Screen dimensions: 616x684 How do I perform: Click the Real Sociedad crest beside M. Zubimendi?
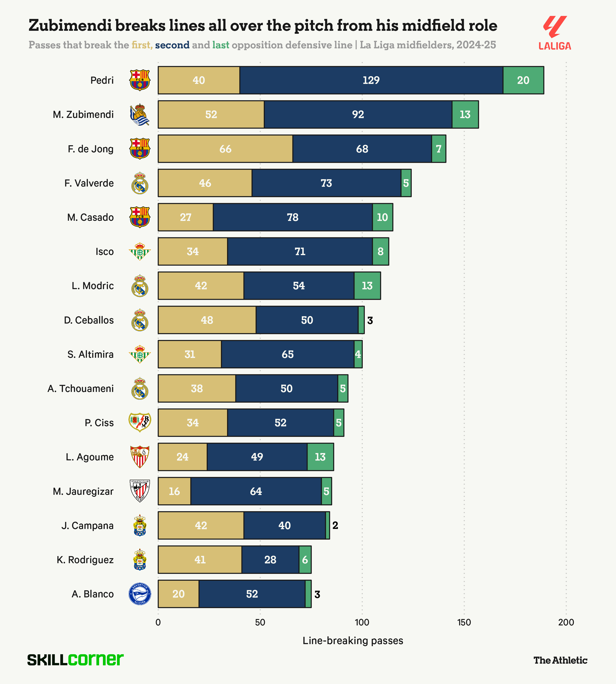click(139, 115)
